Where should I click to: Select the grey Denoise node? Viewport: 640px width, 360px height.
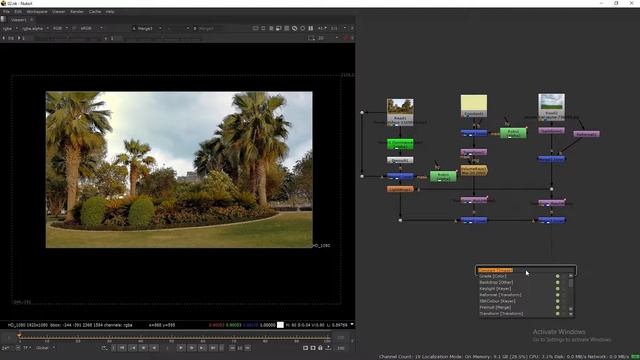pyautogui.click(x=400, y=160)
